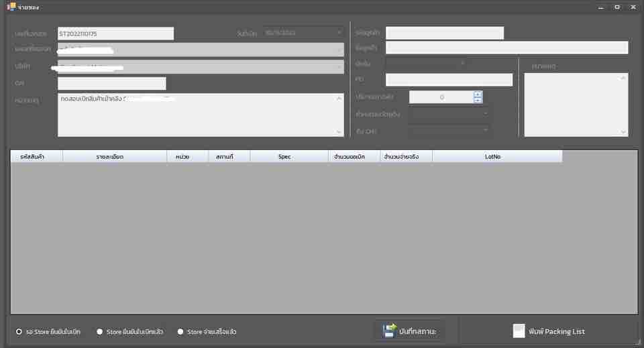Select the Store ยืนยันใบเบิกแล้ว radio button

(99, 332)
